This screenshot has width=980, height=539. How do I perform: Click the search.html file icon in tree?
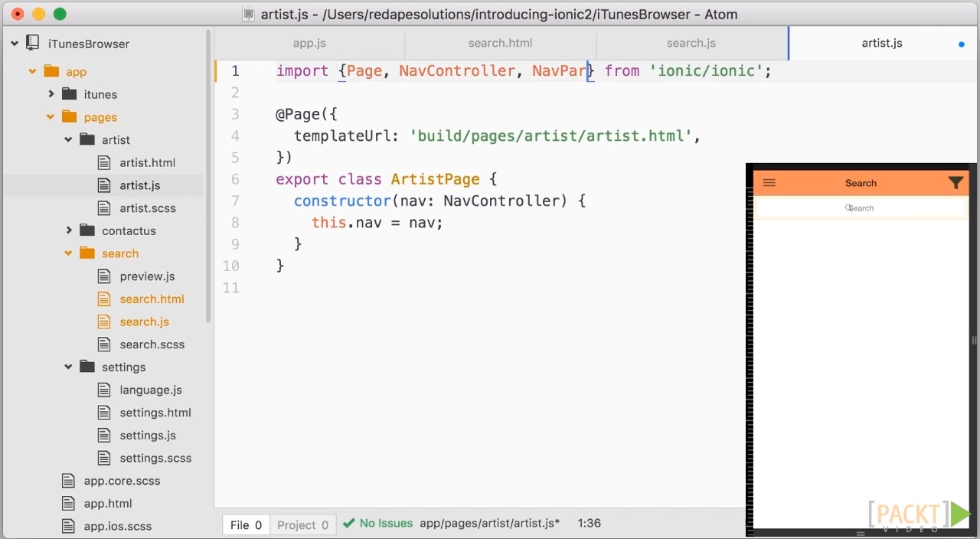[x=105, y=299]
